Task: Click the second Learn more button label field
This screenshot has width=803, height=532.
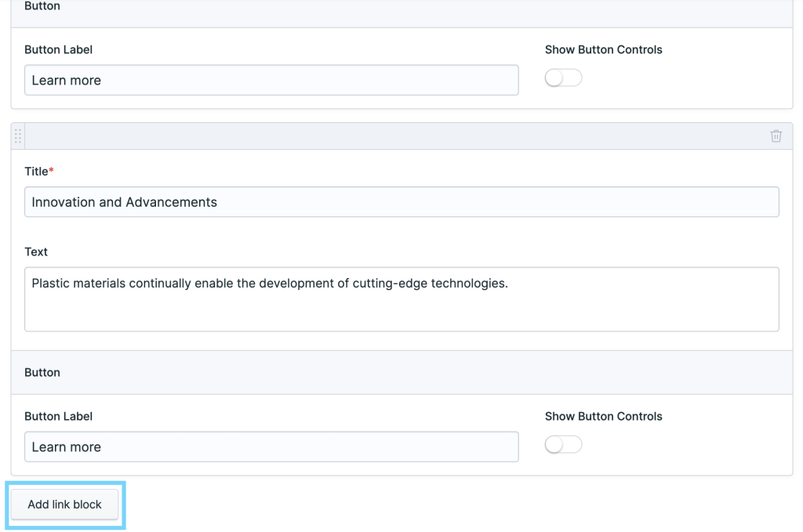Action: (271, 447)
